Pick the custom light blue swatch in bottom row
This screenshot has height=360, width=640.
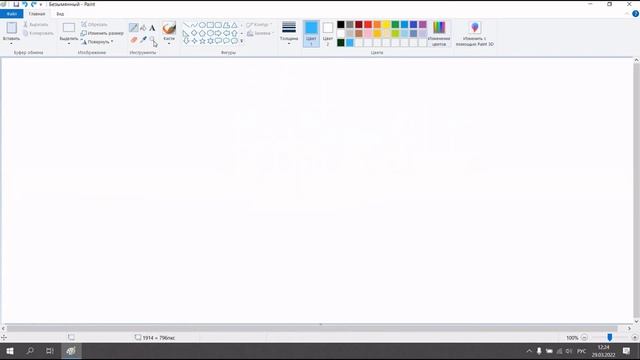350,42
